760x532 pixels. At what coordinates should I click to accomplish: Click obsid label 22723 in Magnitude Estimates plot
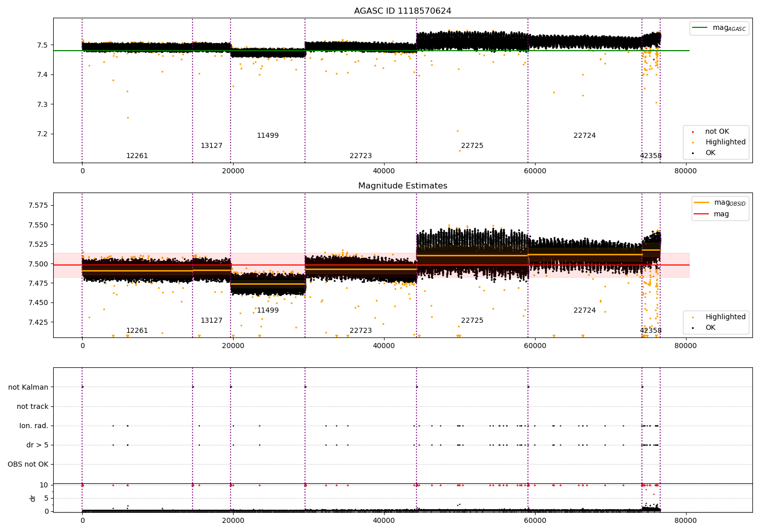361,331
